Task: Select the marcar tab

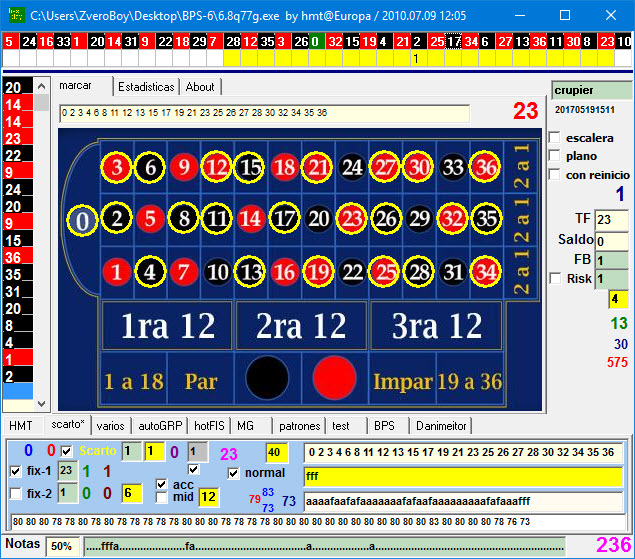Action: click(x=83, y=86)
